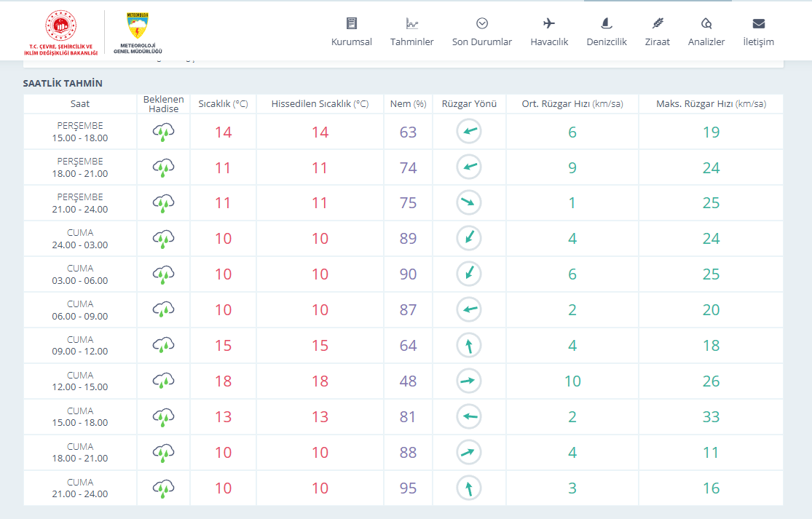The height and width of the screenshot is (519, 812).
Task: Open the Kurumsal menu
Action: 352,33
